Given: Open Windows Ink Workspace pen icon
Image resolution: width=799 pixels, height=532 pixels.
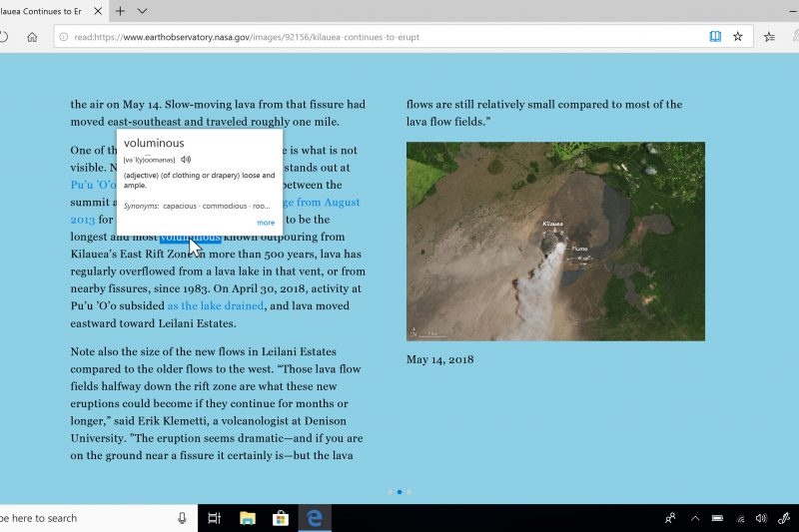Looking at the screenshot, I should click(x=784, y=518).
